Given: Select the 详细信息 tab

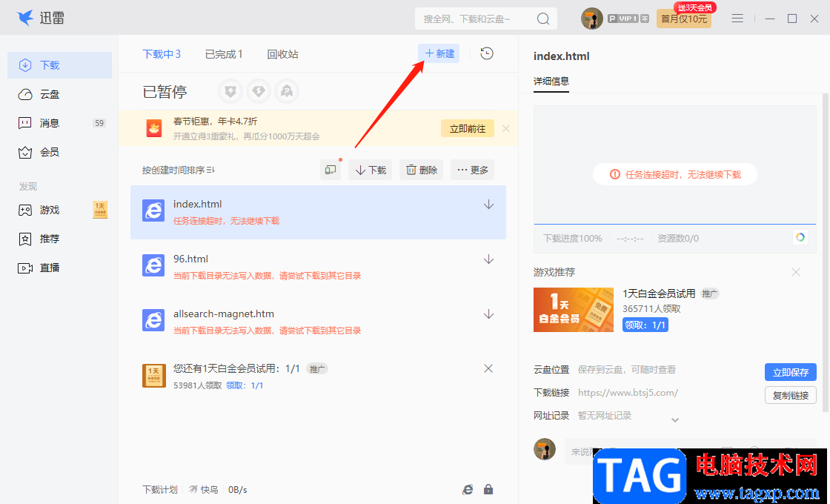Looking at the screenshot, I should click(x=551, y=81).
